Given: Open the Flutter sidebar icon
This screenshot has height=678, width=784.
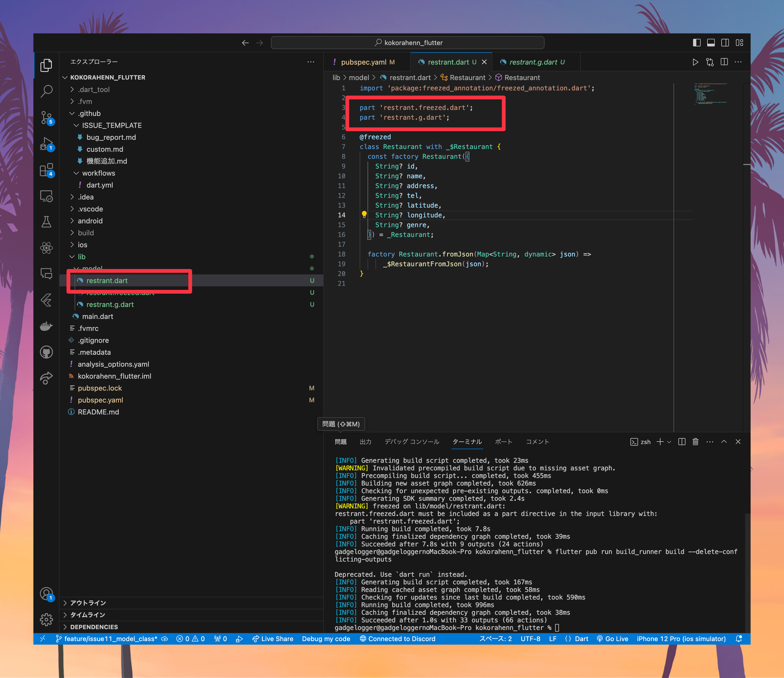Looking at the screenshot, I should [46, 300].
